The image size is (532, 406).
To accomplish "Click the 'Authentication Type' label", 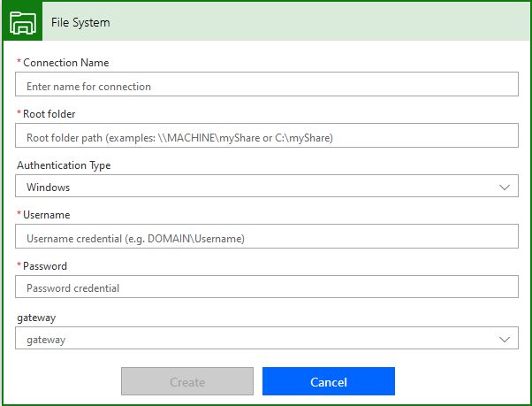I will click(64, 165).
